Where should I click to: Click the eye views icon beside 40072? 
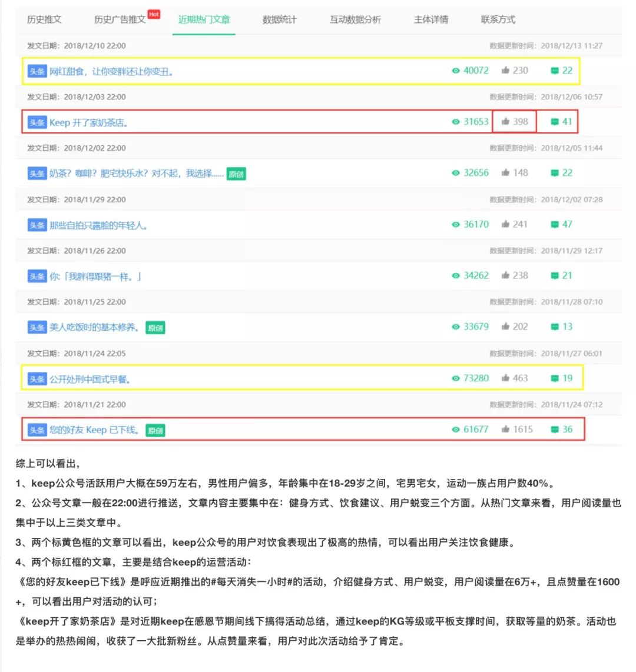455,71
